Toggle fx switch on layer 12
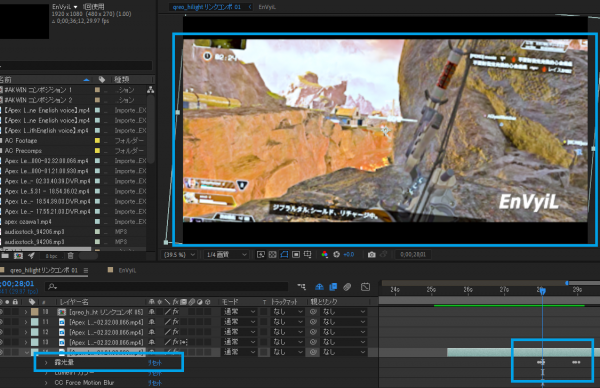The width and height of the screenshot is (600, 388). point(175,332)
